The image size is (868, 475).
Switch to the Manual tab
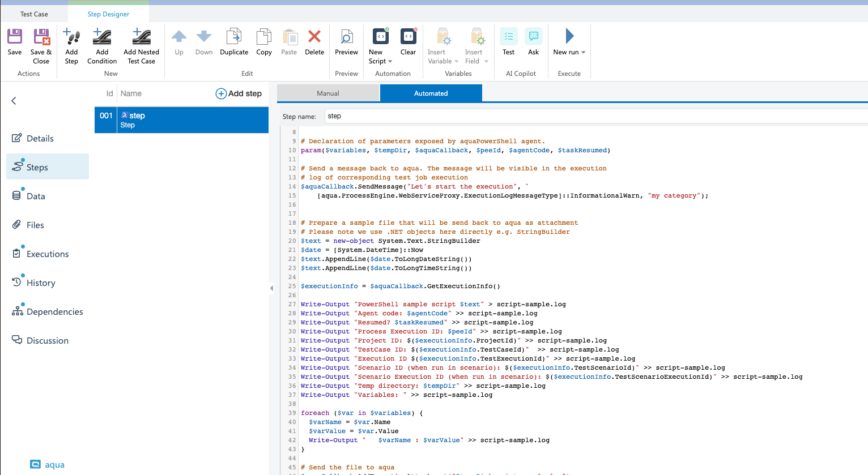coord(328,93)
